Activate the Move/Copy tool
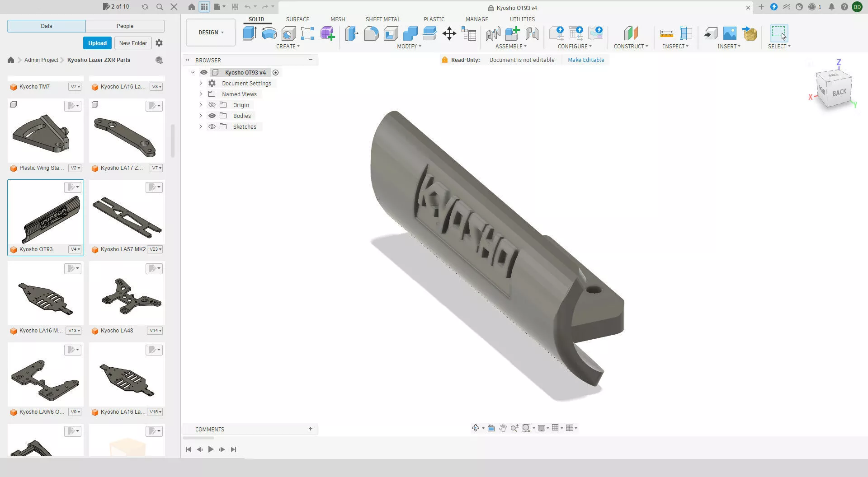The width and height of the screenshot is (868, 477). [449, 33]
